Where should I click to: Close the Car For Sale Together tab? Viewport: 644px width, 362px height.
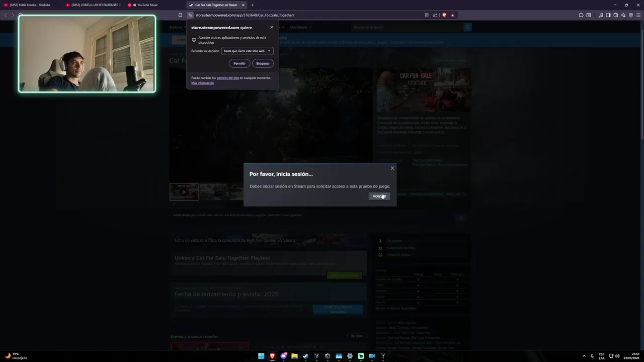click(x=243, y=5)
